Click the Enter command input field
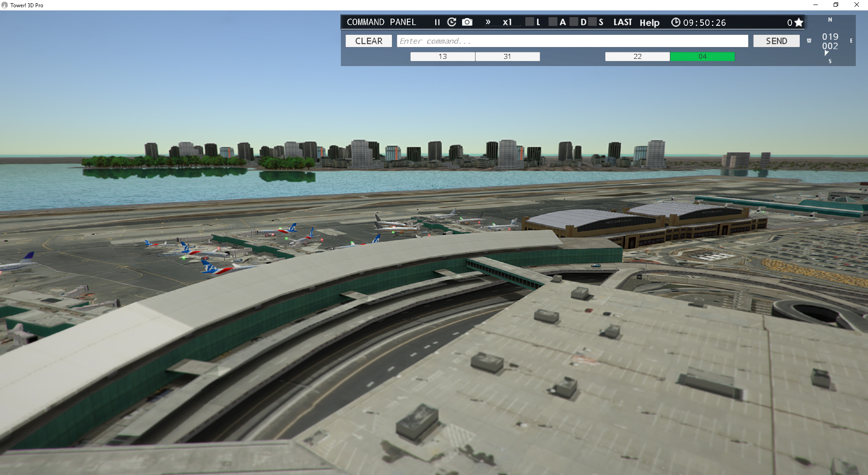 (x=572, y=41)
